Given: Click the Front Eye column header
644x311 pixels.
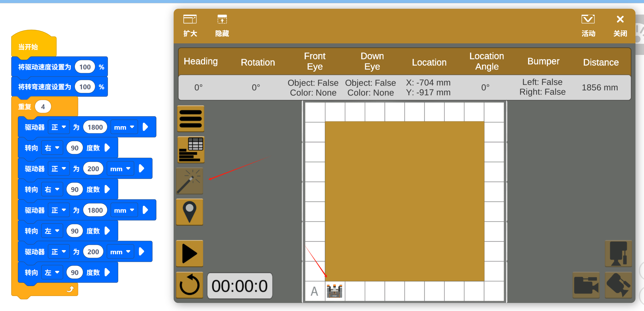Looking at the screenshot, I should 314,61.
